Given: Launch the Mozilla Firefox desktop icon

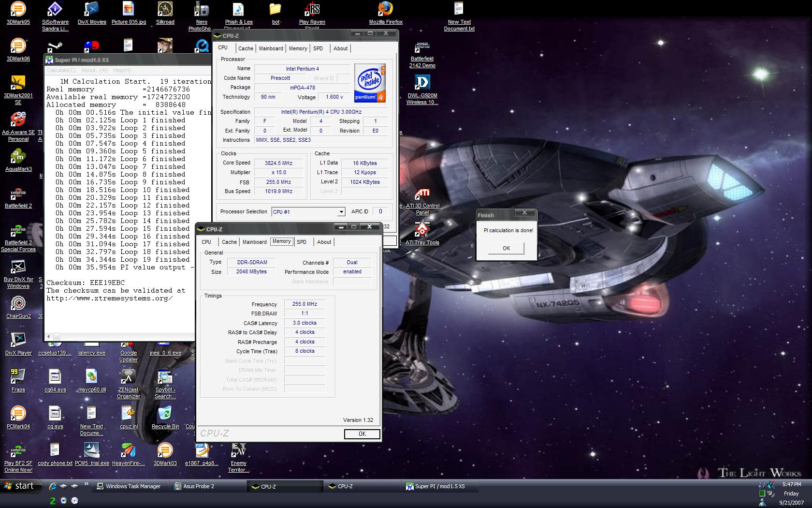Looking at the screenshot, I should coord(386,13).
